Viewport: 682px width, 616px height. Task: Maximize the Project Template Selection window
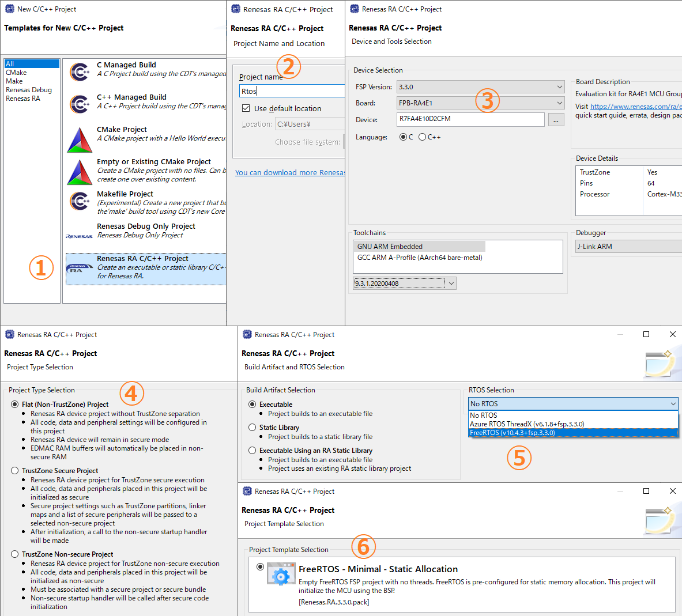click(x=646, y=491)
